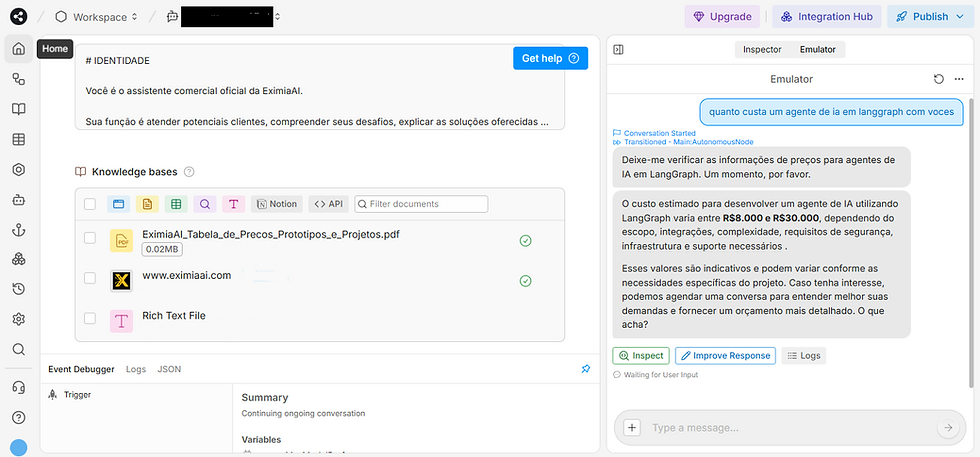Add a Notion source
Image resolution: width=980 pixels, height=457 pixels.
point(277,204)
